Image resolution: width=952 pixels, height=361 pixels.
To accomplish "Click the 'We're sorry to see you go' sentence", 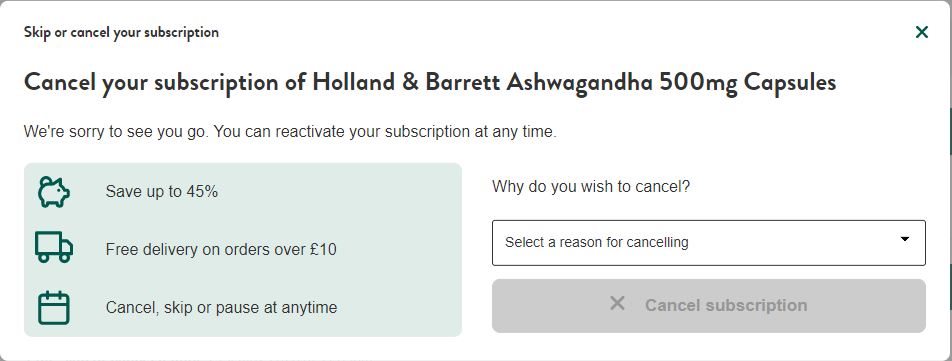I will (116, 132).
